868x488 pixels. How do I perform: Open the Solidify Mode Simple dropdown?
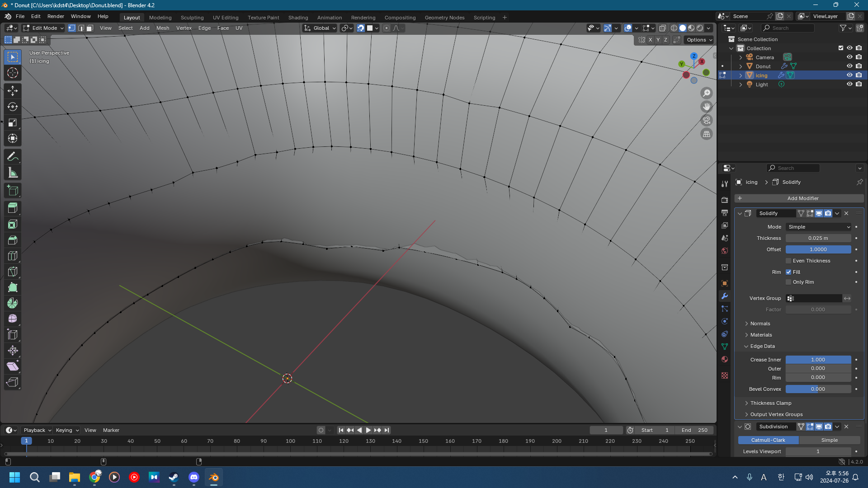click(818, 227)
